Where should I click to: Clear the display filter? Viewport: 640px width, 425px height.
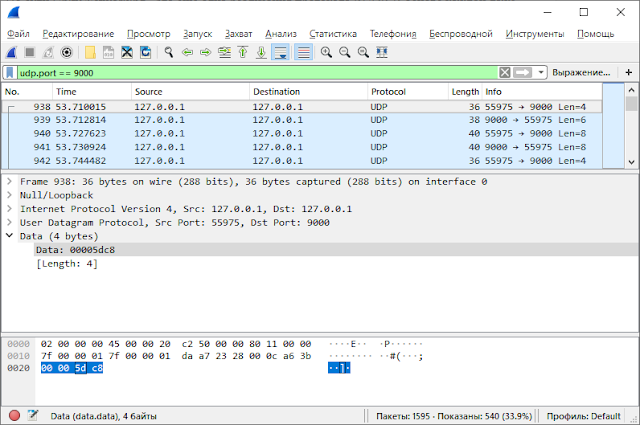(x=504, y=73)
